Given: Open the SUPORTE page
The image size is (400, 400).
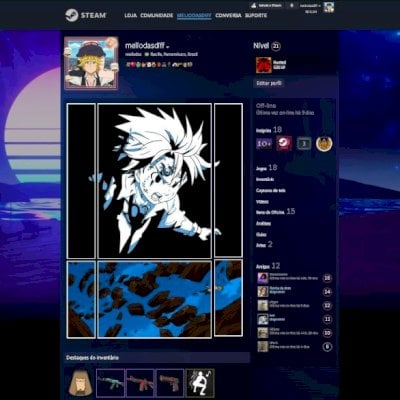Looking at the screenshot, I should [256, 16].
